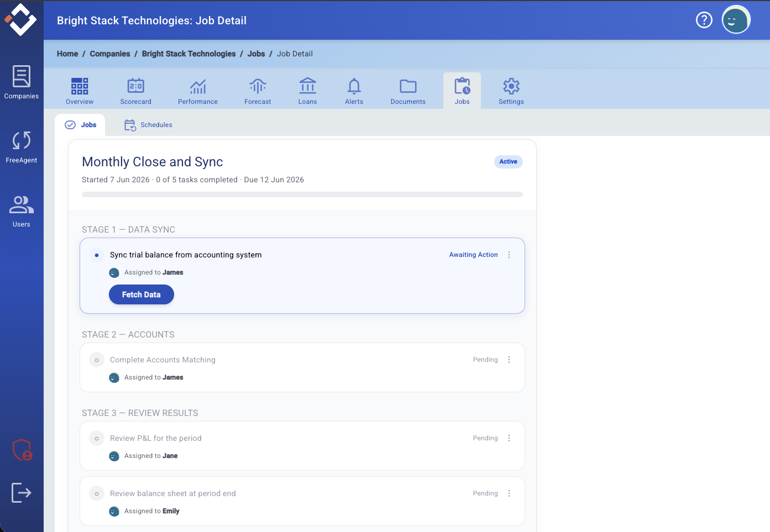Click Complete Accounts Matching task title
Viewport: 770px width, 532px height.
pyautogui.click(x=163, y=360)
